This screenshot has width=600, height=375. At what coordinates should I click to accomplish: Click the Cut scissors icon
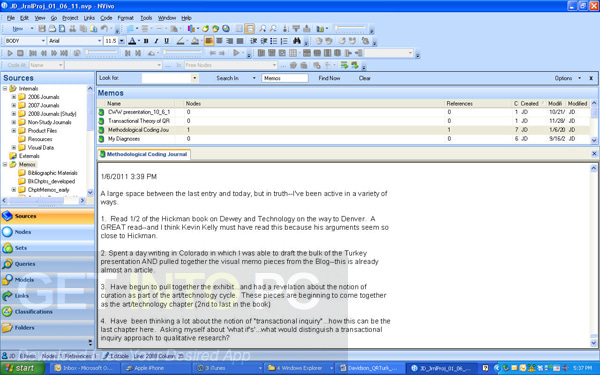point(72,29)
